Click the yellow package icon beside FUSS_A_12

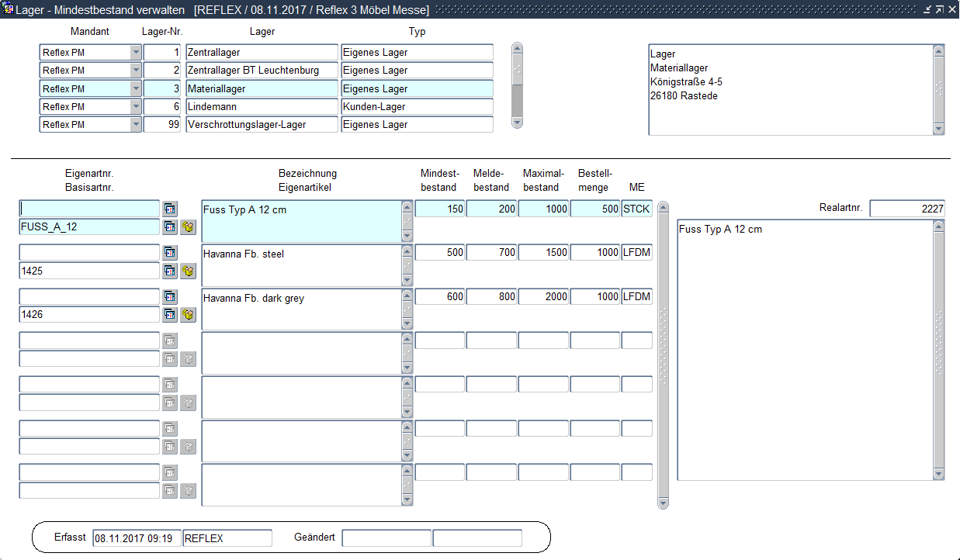pyautogui.click(x=188, y=227)
